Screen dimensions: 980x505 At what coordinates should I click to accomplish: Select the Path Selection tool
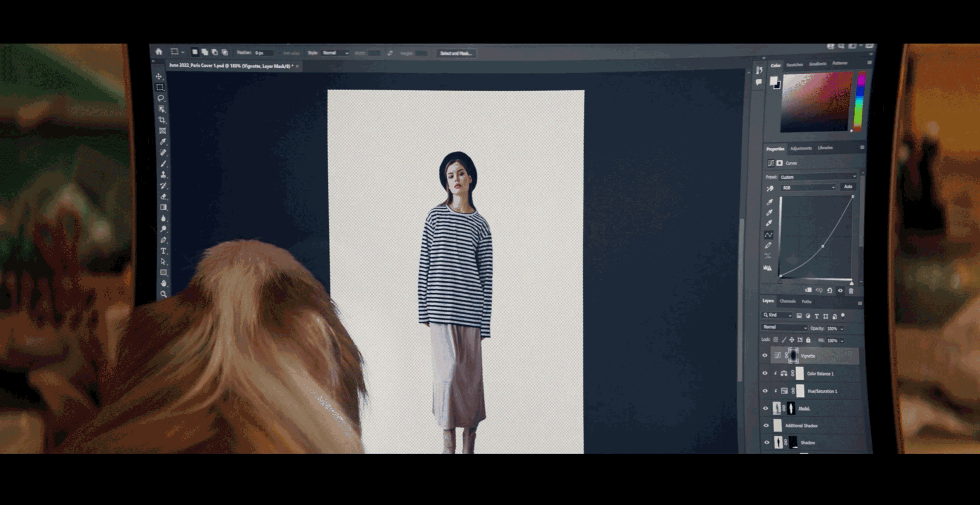coord(163,262)
